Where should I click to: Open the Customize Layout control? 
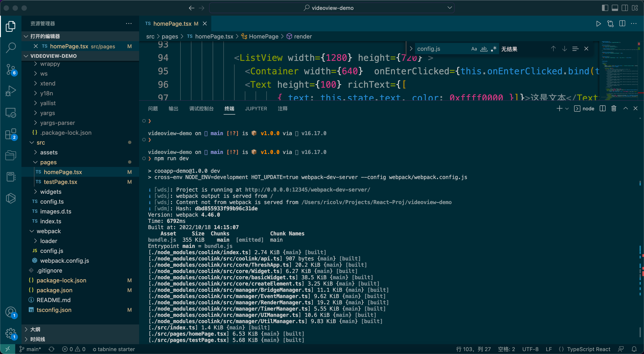(x=635, y=8)
